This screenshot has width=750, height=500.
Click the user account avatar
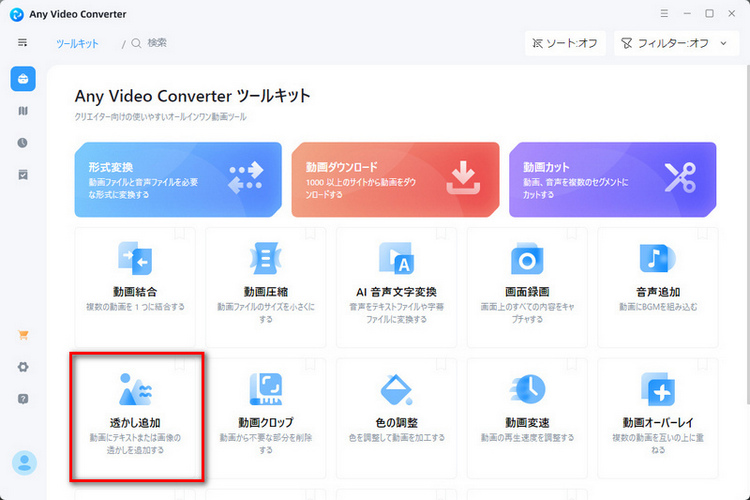(x=24, y=463)
